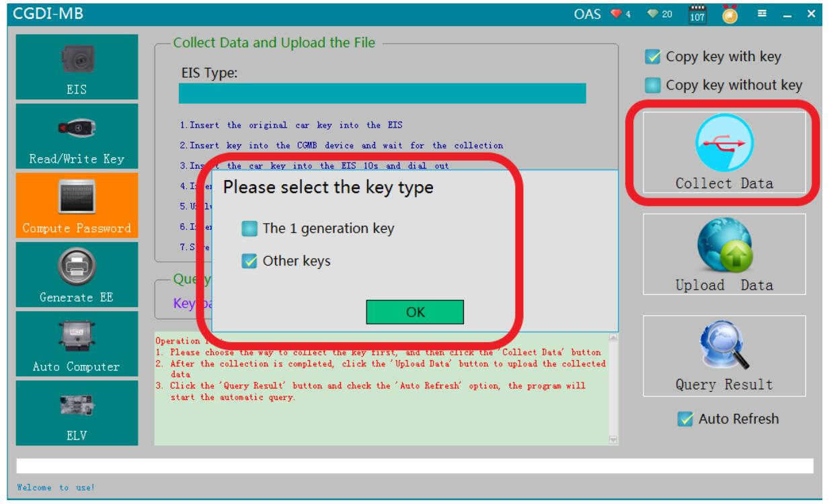Enable 'Copy key without key' option
The height and width of the screenshot is (504, 831).
point(652,85)
